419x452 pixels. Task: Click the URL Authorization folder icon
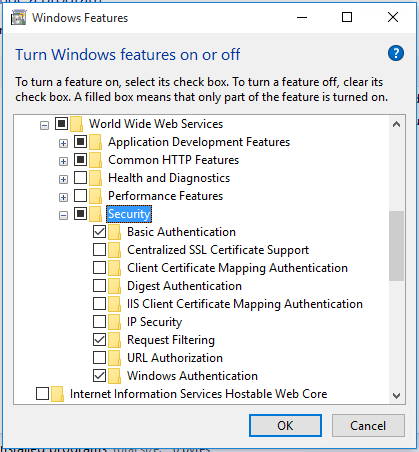[x=115, y=358]
